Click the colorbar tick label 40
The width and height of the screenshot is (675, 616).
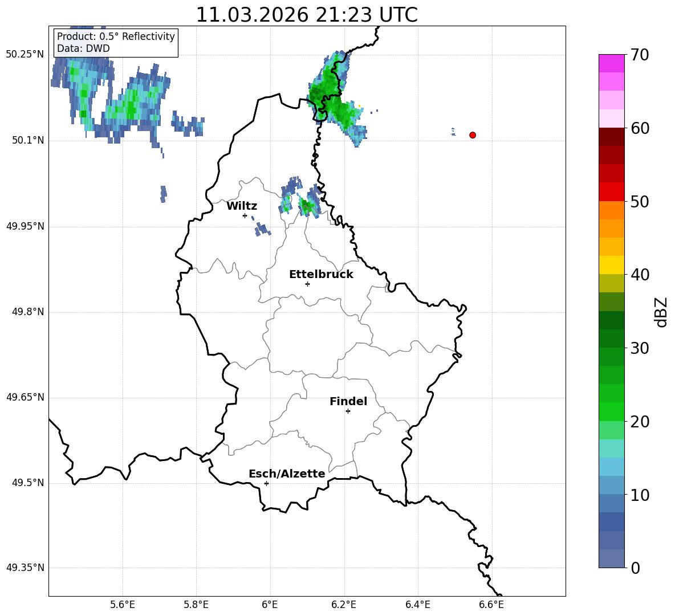(x=640, y=275)
